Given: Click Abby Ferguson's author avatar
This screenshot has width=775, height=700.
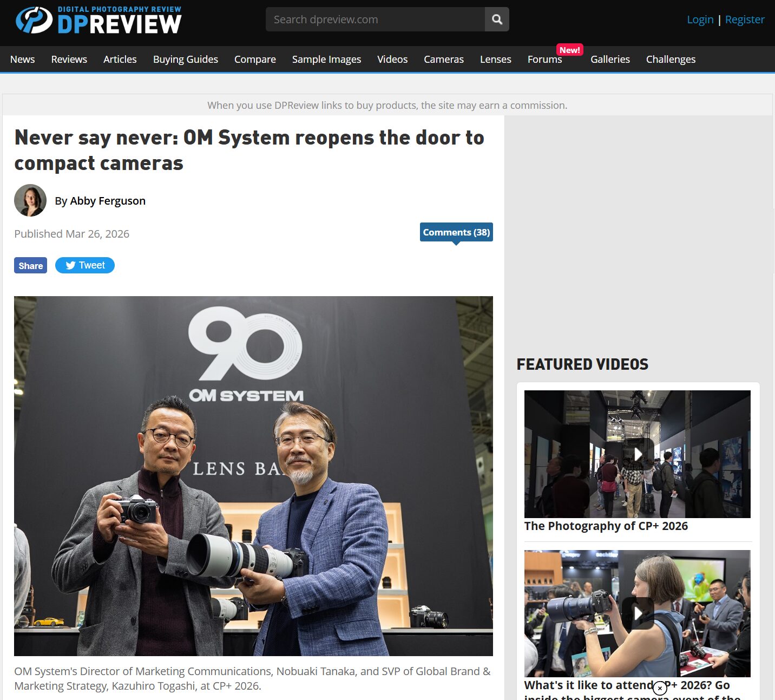Looking at the screenshot, I should [30, 200].
